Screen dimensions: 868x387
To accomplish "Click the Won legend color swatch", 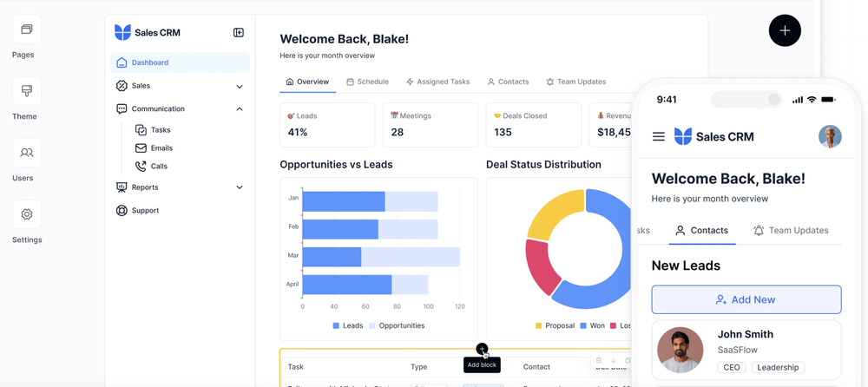I will tap(583, 325).
